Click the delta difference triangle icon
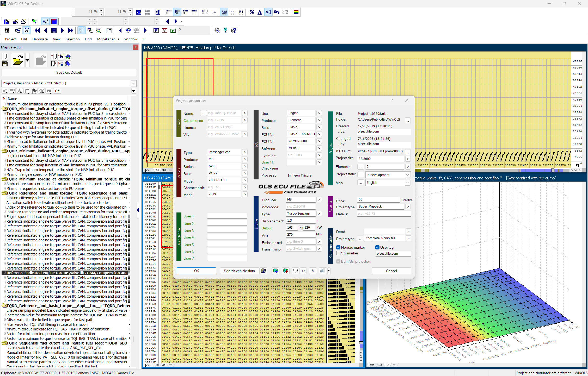The width and height of the screenshot is (588, 376). pyautogui.click(x=260, y=12)
